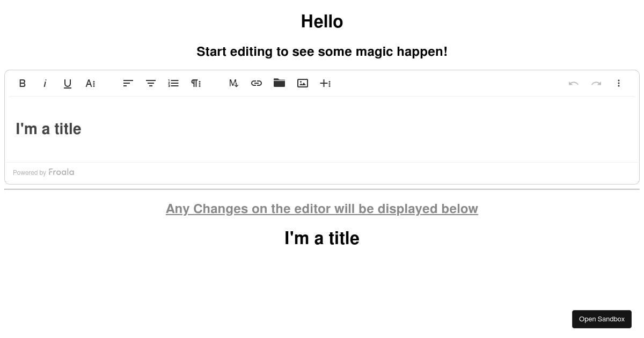Expand the more rich insert options

coord(325,83)
